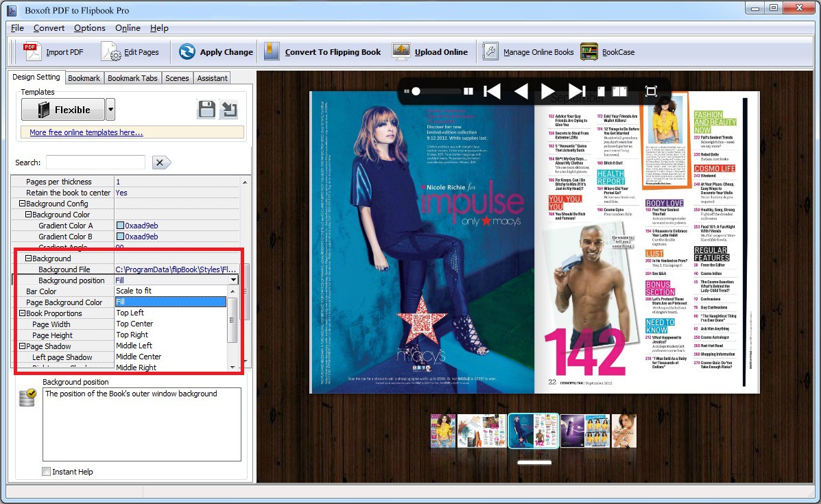The height and width of the screenshot is (504, 821).
Task: Open the Help menu
Action: pyautogui.click(x=159, y=28)
